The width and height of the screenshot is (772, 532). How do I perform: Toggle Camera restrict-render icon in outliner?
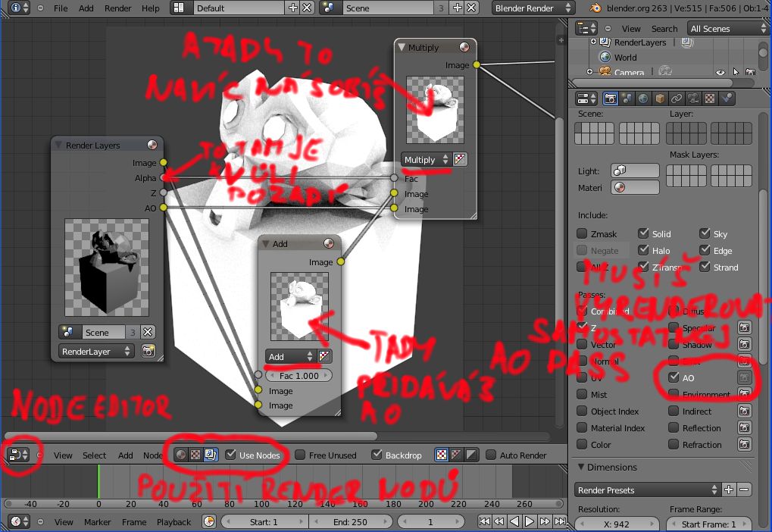(x=750, y=72)
